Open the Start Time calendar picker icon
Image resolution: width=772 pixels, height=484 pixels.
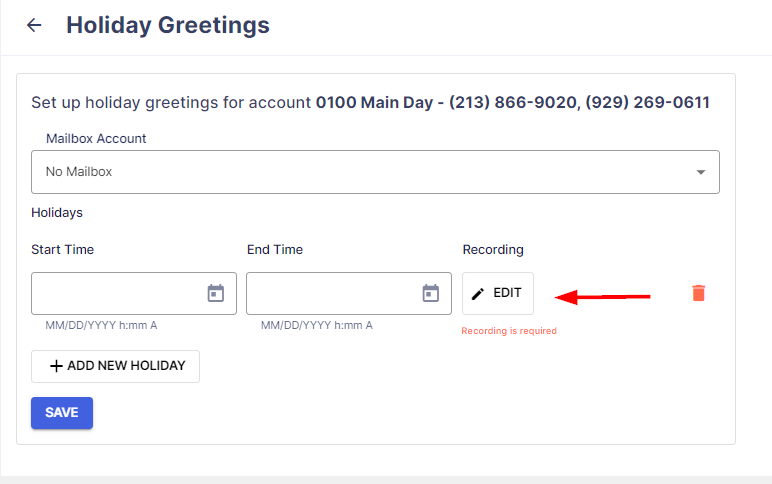(x=216, y=293)
